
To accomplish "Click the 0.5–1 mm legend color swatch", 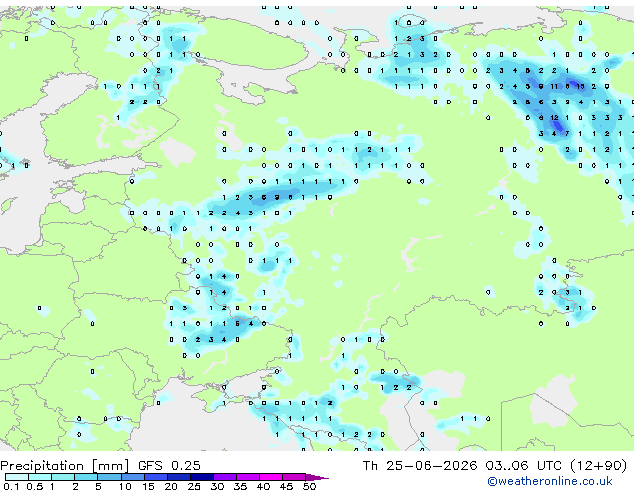I will pyautogui.click(x=40, y=477).
